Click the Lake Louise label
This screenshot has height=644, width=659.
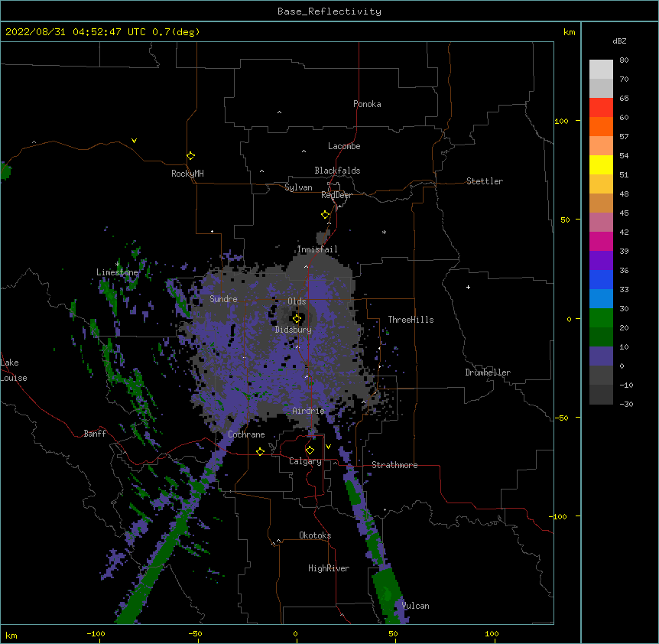tap(14, 370)
